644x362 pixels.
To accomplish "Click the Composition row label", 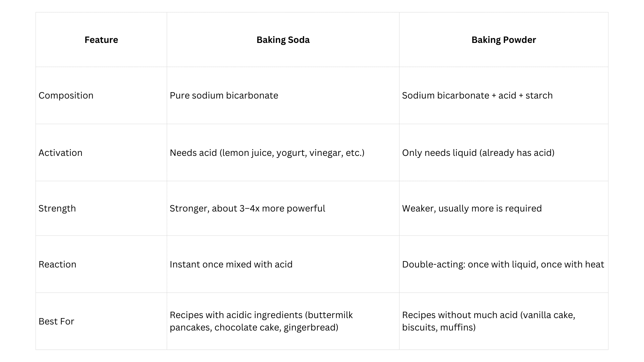I will pyautogui.click(x=66, y=96).
